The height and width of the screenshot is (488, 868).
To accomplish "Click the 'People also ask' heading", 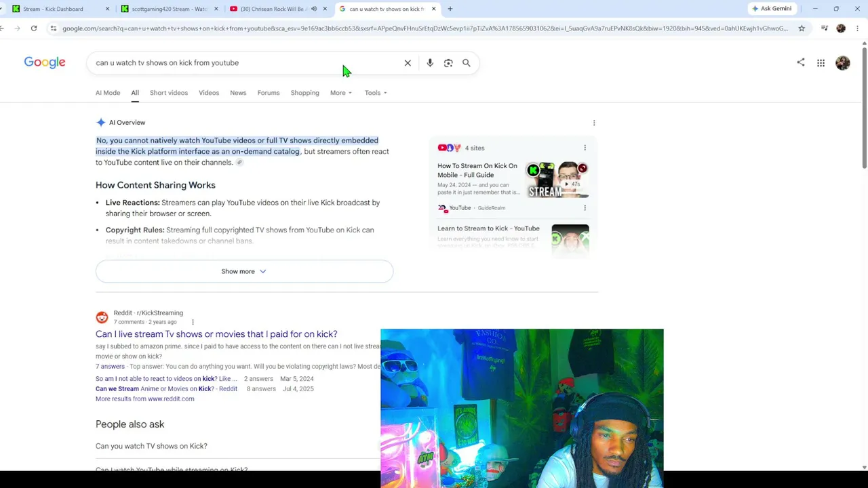I will (130, 424).
